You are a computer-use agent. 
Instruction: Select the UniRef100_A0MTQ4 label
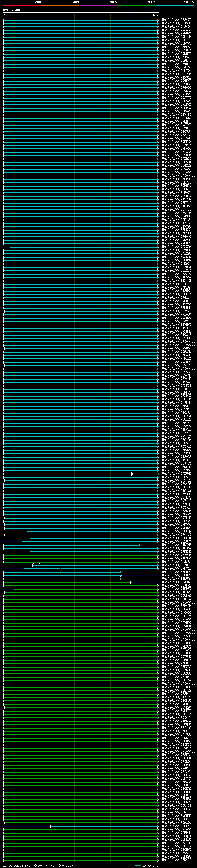tap(177, 71)
